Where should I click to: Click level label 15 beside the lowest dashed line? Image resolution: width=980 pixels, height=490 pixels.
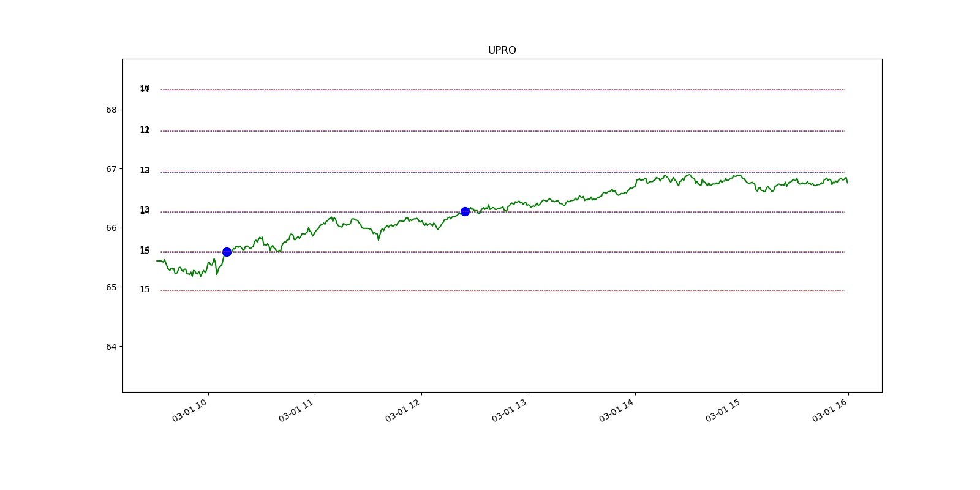pyautogui.click(x=145, y=290)
